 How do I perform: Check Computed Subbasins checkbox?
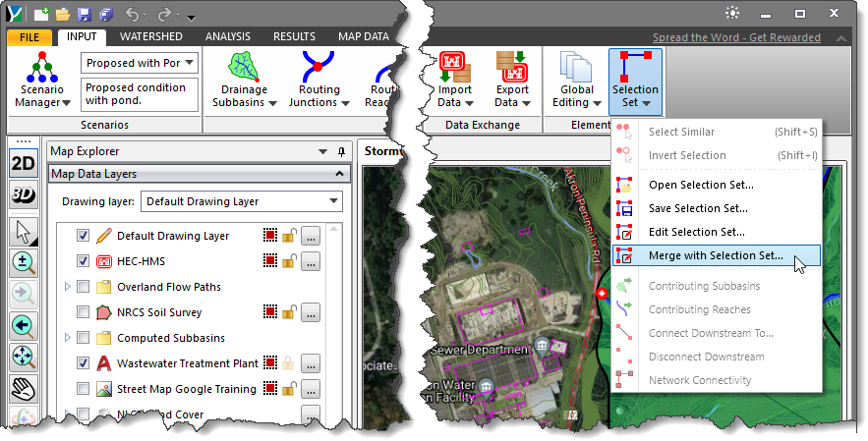(83, 338)
